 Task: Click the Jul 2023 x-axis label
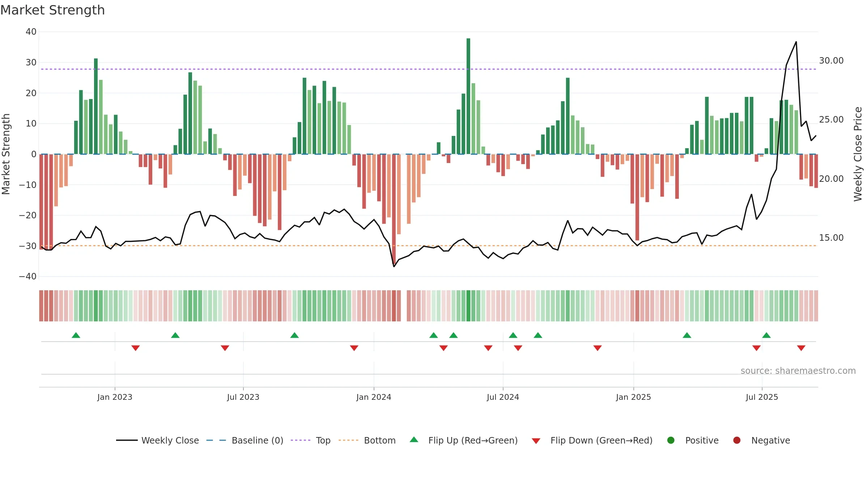[243, 397]
